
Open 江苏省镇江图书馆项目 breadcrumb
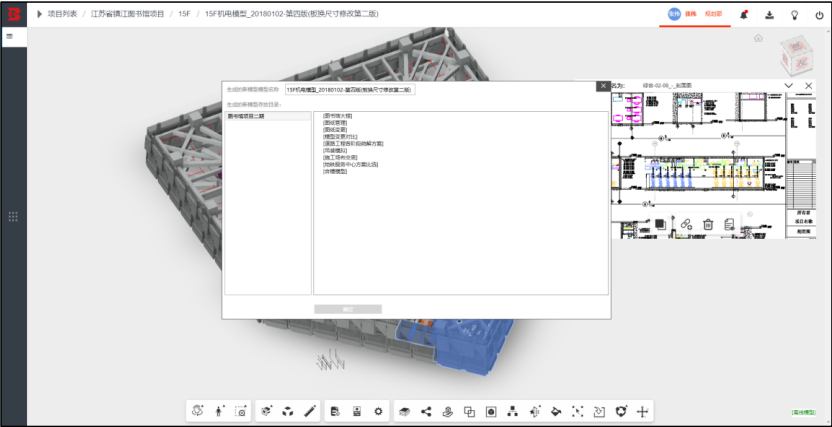pos(127,14)
